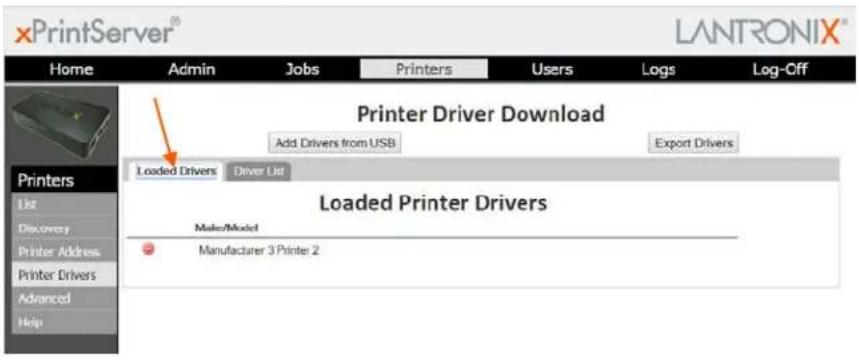This screenshot has width=859, height=360.
Task: Remove Manufacturer 3 Printer 2 driver icon
Action: pos(148,249)
